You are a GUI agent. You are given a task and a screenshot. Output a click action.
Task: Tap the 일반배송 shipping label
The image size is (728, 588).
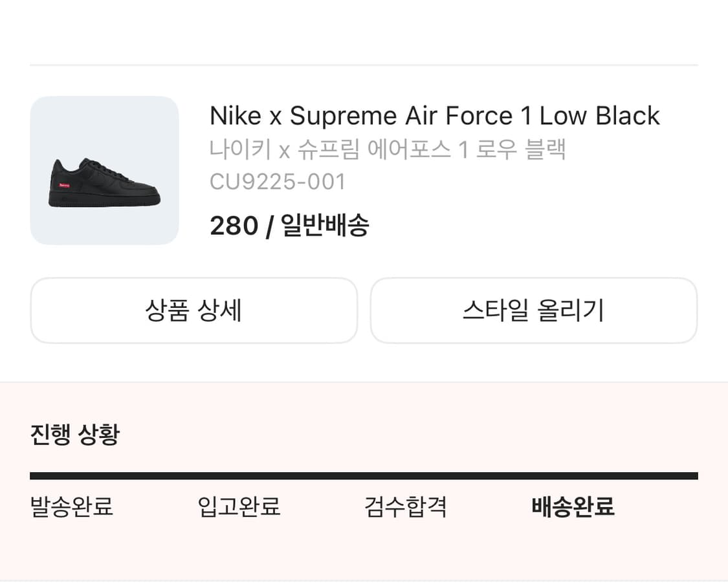(325, 226)
